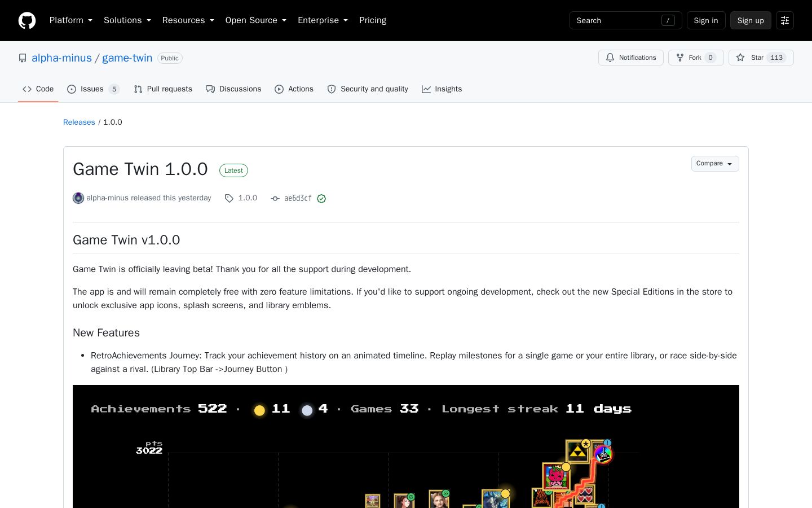Screen dimensions: 812x508
Task: Click the "Game Twin v1.0.0" heading
Action: click(126, 240)
